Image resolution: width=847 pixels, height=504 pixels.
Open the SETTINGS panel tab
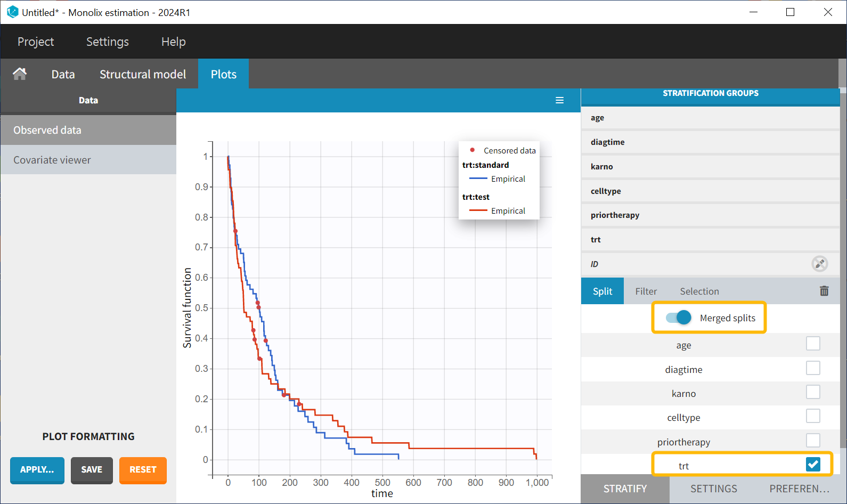713,489
